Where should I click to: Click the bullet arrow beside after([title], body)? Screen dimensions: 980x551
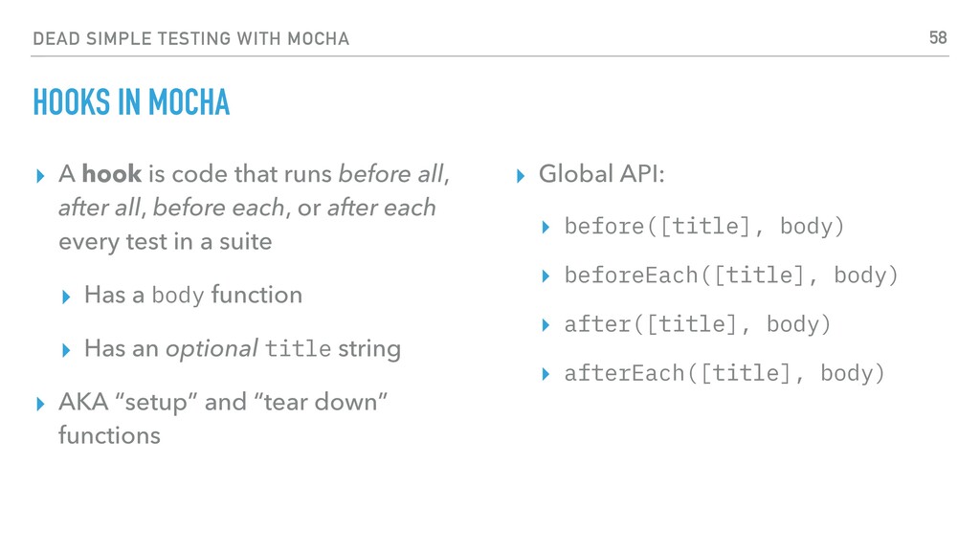pyautogui.click(x=546, y=325)
